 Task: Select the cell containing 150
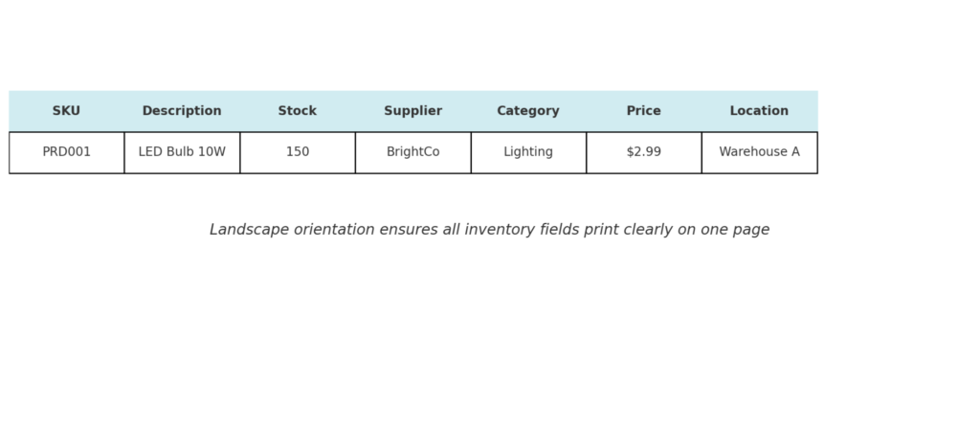pyautogui.click(x=298, y=152)
